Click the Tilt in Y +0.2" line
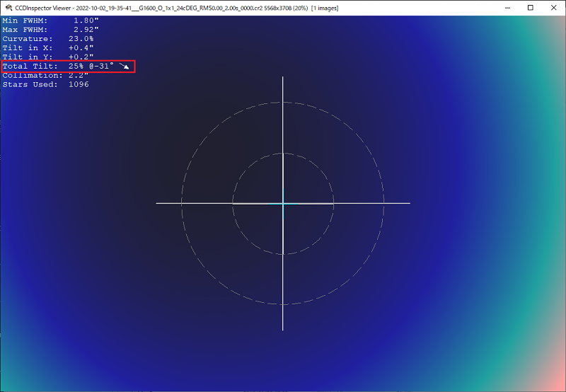This screenshot has width=566, height=392. tap(48, 57)
